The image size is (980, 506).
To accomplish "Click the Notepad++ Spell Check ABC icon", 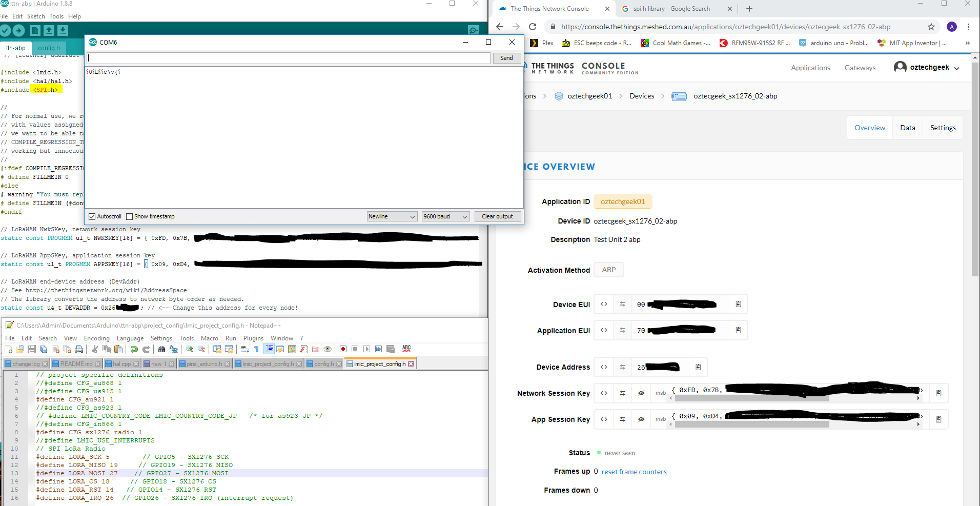I will click(406, 349).
